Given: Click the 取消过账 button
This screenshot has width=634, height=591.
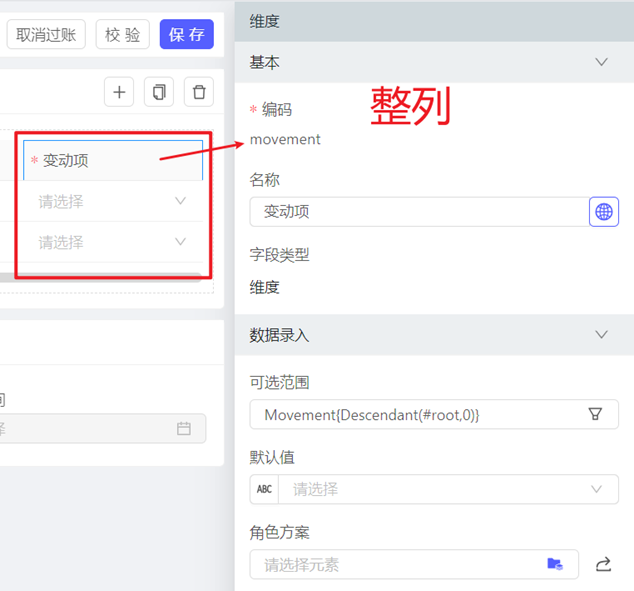Looking at the screenshot, I should [45, 35].
